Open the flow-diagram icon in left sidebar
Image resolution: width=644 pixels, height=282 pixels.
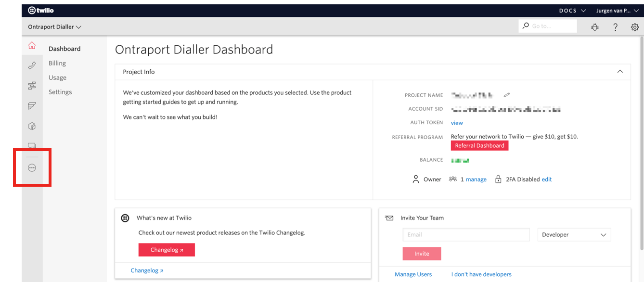(32, 86)
